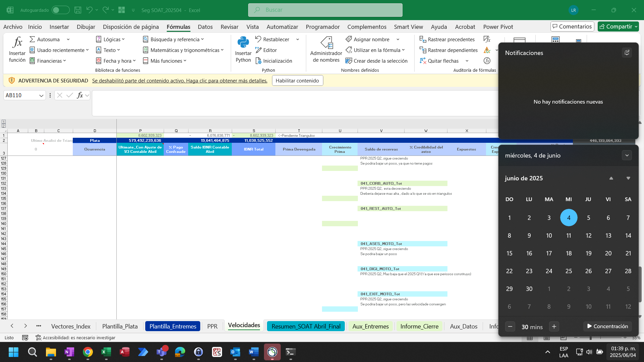The width and height of the screenshot is (644, 362).
Task: Open the Texto functions menu
Action: [108, 50]
